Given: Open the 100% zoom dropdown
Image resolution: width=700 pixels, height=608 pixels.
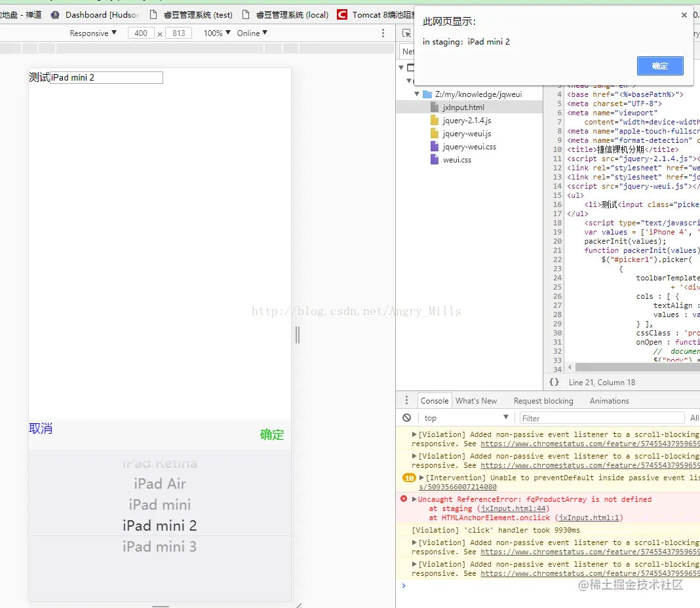Looking at the screenshot, I should [217, 33].
